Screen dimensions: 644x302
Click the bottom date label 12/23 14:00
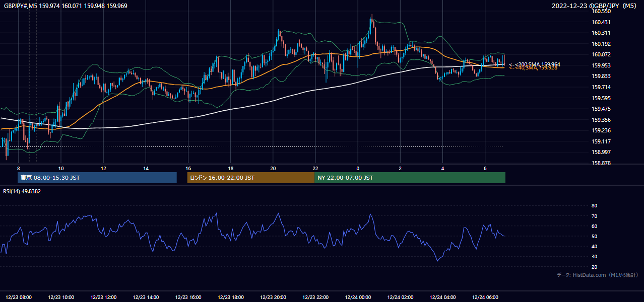tap(146, 297)
